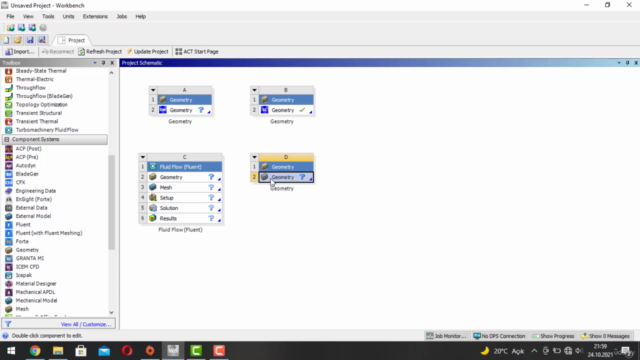The height and width of the screenshot is (360, 640).
Task: Open the File menu
Action: [x=10, y=16]
